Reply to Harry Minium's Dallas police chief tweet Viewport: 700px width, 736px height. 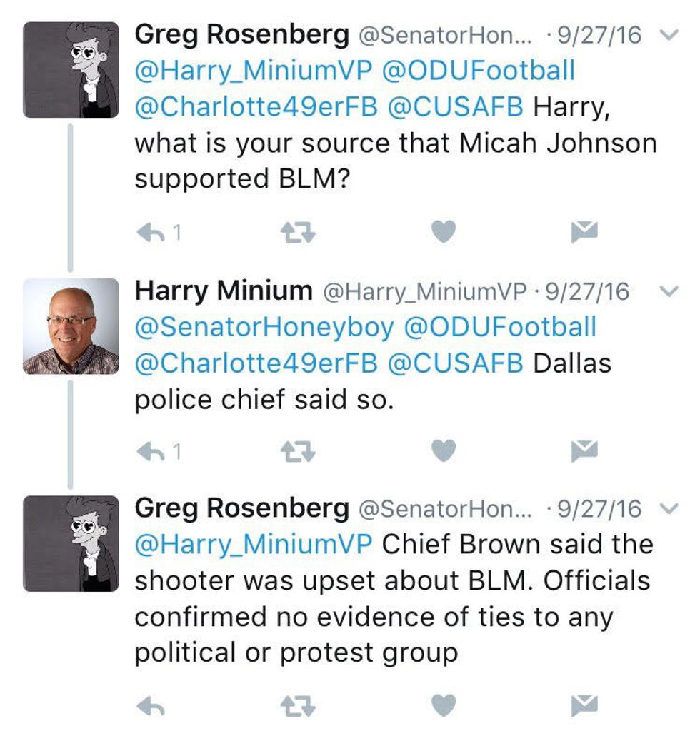[150, 451]
